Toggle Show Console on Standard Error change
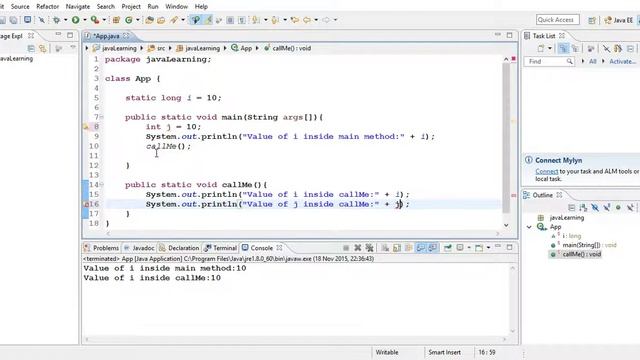The height and width of the screenshot is (360, 640). point(433,248)
